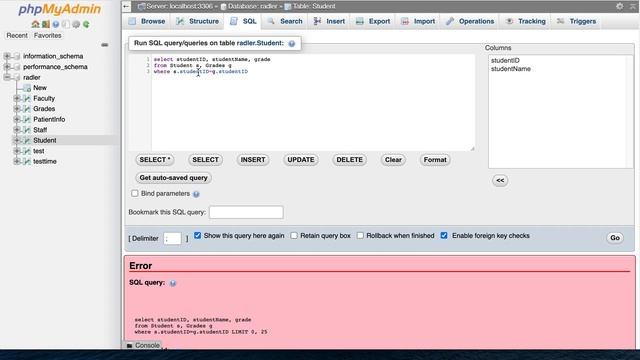Click the green log out icon

pyautogui.click(x=45, y=24)
